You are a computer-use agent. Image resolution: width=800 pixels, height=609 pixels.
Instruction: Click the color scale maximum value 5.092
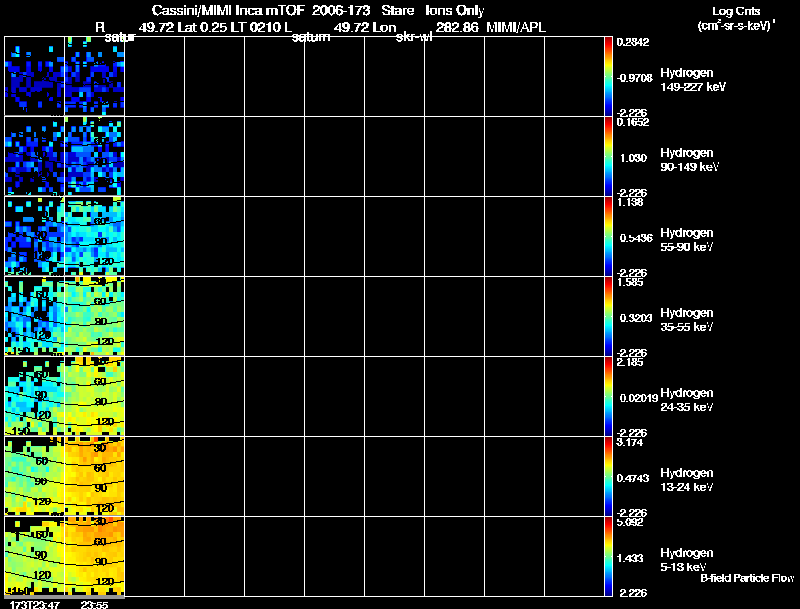630,523
